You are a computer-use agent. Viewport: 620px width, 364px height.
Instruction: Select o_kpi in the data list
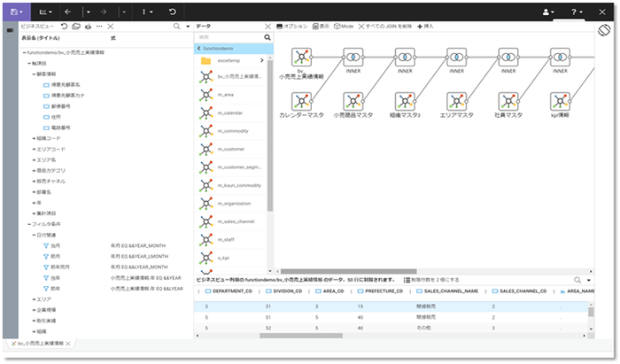(x=231, y=258)
